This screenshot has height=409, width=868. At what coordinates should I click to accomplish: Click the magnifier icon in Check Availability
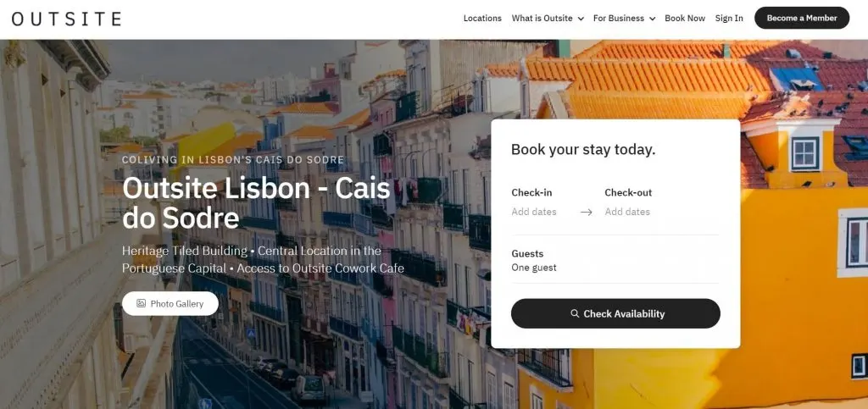[x=575, y=313]
